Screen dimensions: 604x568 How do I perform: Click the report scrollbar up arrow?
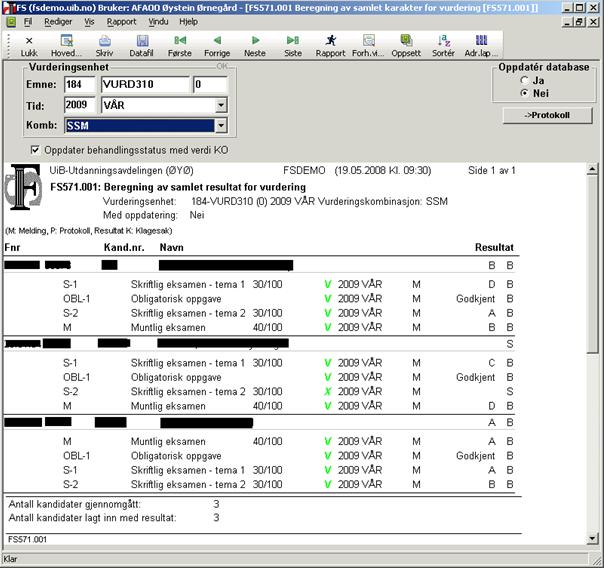click(x=592, y=169)
